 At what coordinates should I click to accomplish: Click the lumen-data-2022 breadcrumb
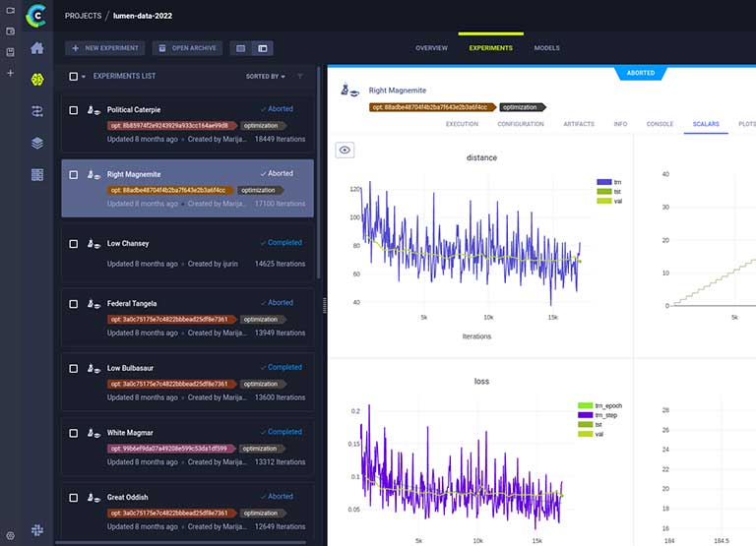click(x=143, y=16)
